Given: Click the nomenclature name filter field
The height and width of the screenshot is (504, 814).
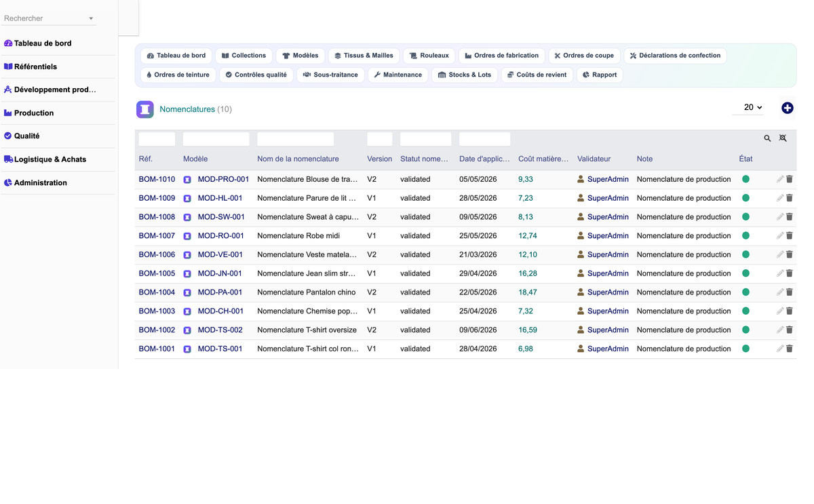Looking at the screenshot, I should [x=296, y=139].
